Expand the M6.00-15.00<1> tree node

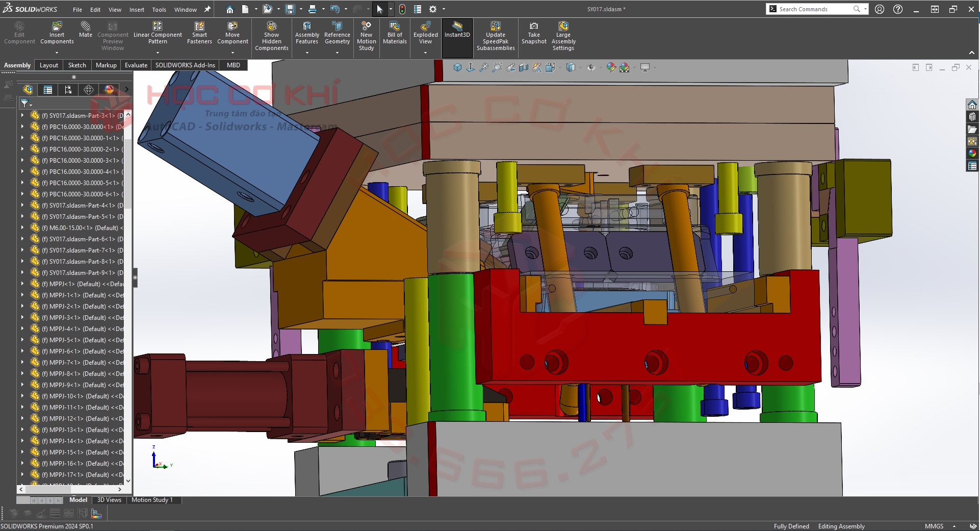click(x=22, y=228)
